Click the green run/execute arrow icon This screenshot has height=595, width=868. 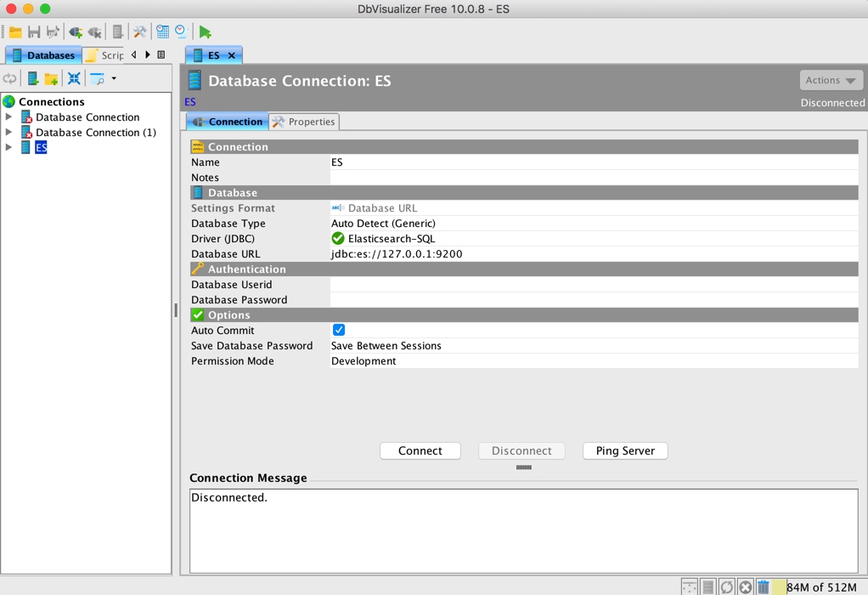206,32
